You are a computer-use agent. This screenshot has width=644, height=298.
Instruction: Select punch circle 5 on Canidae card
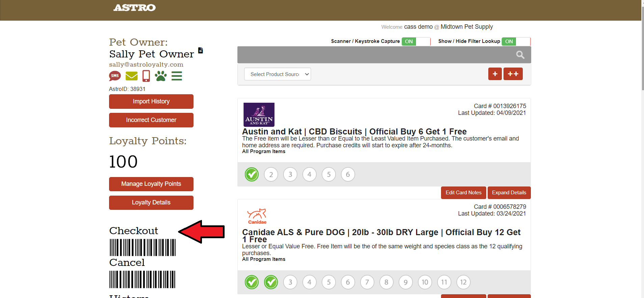click(329, 282)
